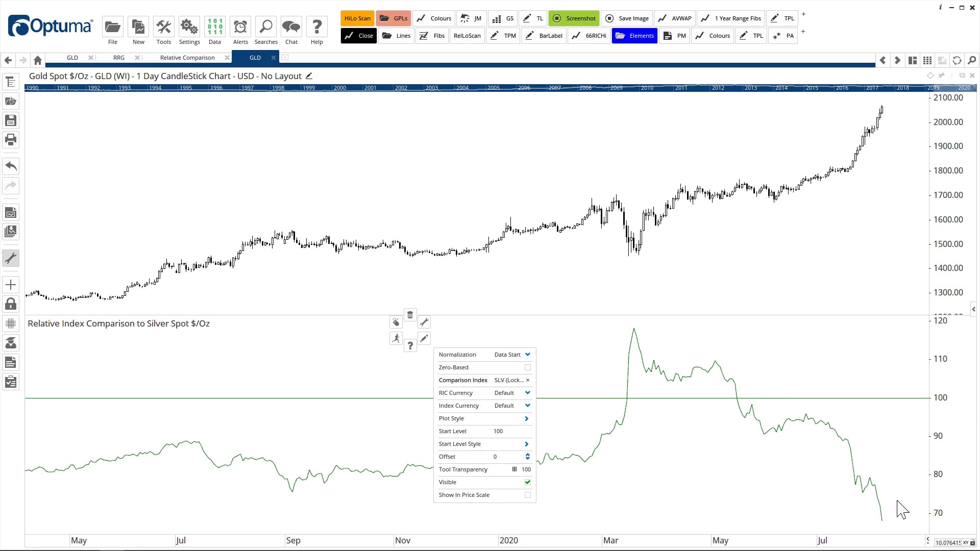The width and height of the screenshot is (980, 551).
Task: Expand the Start Level Style options
Action: [527, 444]
